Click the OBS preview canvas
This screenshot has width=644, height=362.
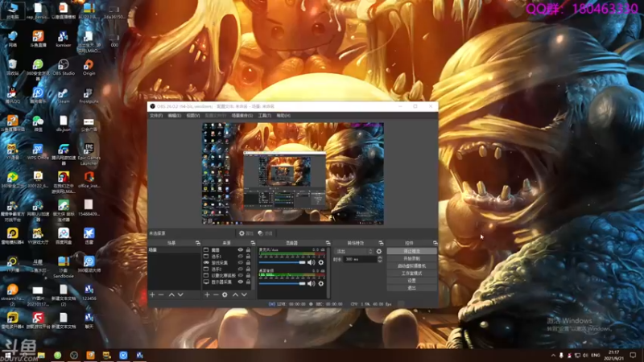pyautogui.click(x=293, y=173)
